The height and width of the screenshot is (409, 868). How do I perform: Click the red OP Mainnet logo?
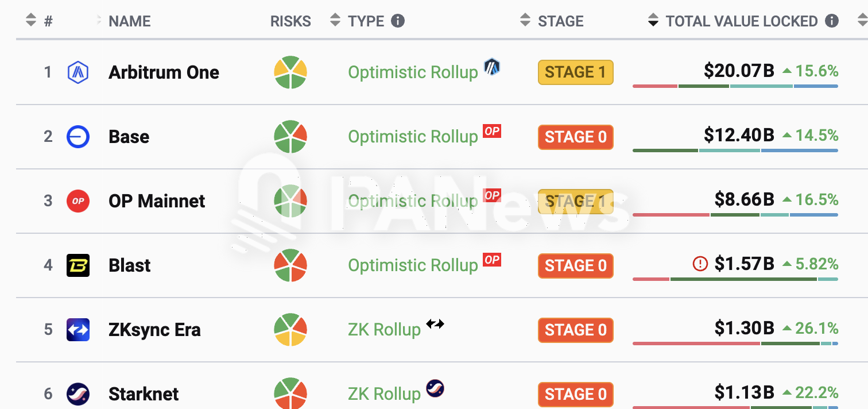point(77,201)
